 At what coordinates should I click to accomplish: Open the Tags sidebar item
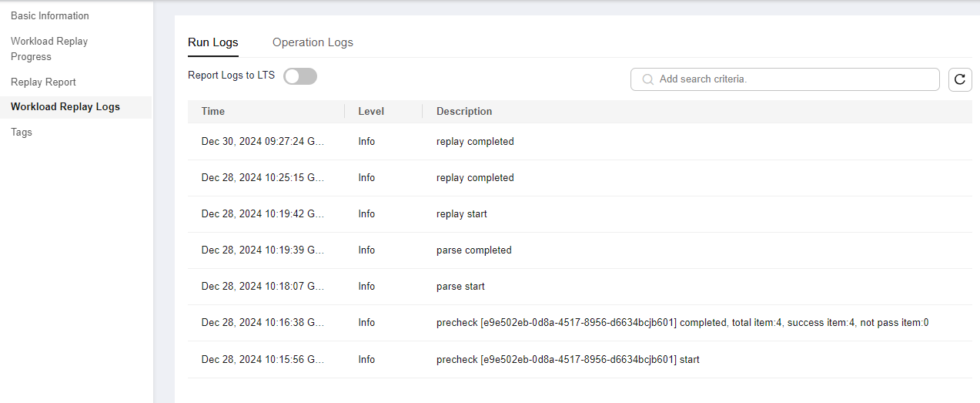22,132
